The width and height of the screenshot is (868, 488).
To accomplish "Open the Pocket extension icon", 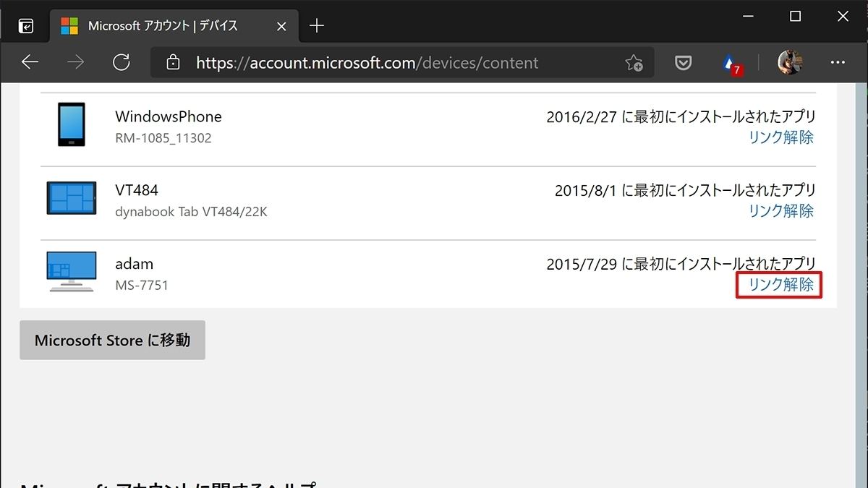I will click(x=683, y=63).
